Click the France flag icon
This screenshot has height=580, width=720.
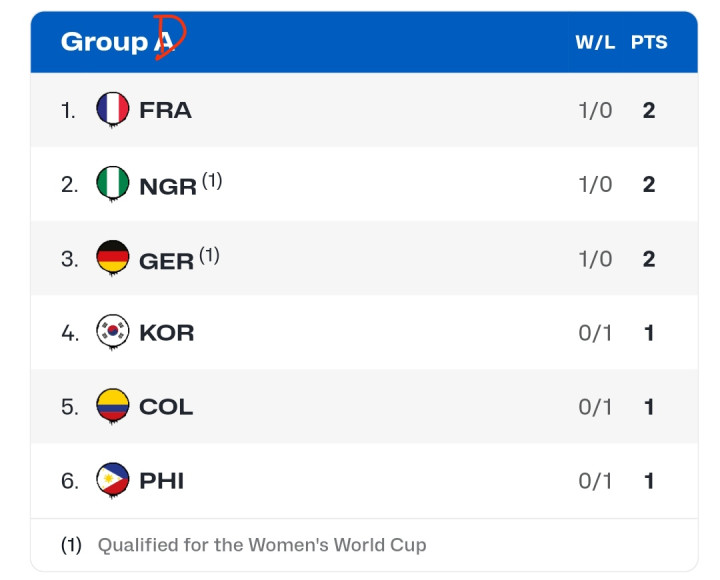[112, 109]
